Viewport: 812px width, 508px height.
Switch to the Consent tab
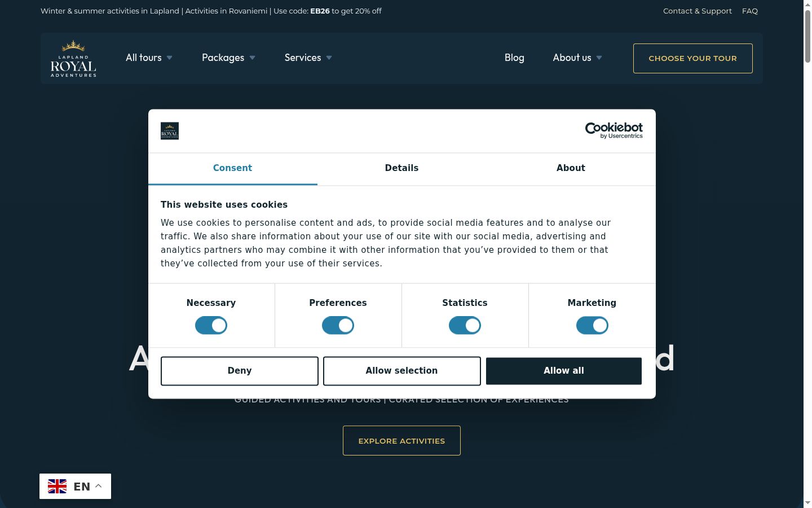pos(232,168)
